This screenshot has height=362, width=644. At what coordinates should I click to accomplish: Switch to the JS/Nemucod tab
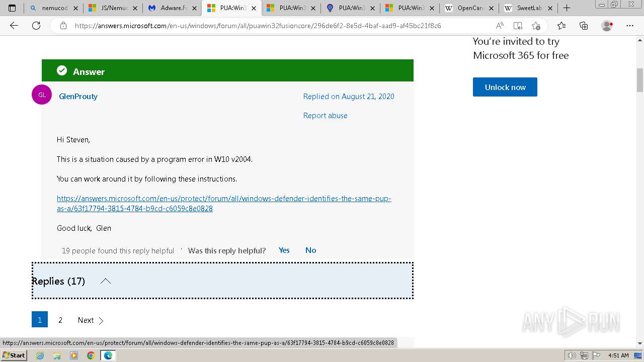coord(113,8)
